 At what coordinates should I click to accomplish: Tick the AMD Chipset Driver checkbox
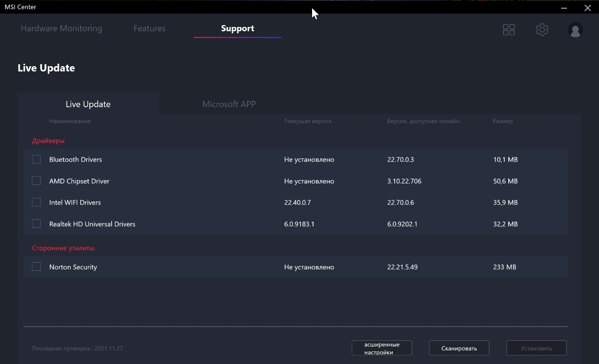coord(36,181)
